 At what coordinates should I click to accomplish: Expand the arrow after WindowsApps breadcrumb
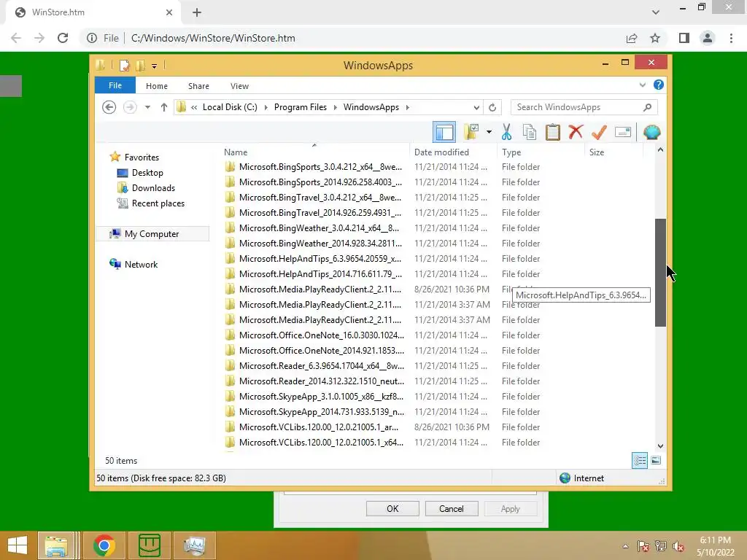(x=408, y=107)
